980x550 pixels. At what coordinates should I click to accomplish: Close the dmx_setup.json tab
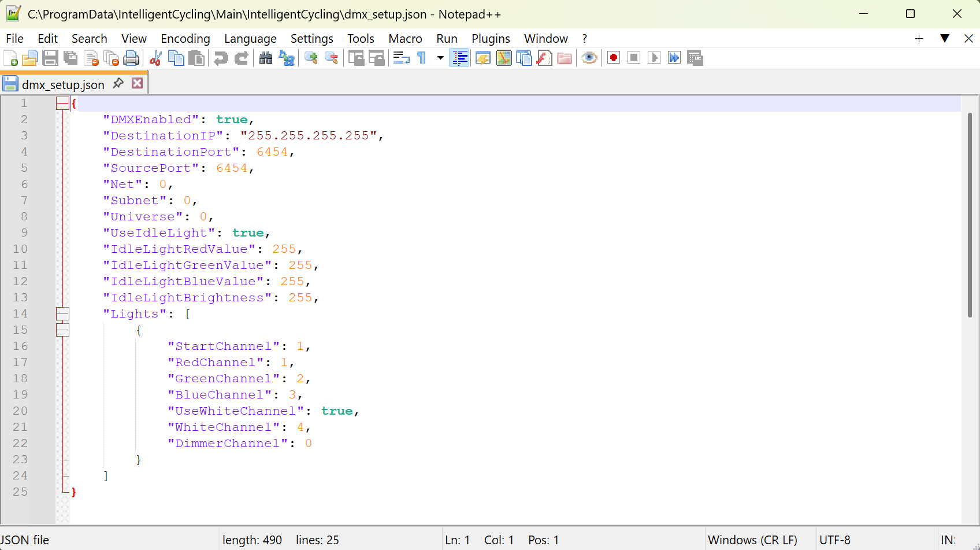(138, 83)
